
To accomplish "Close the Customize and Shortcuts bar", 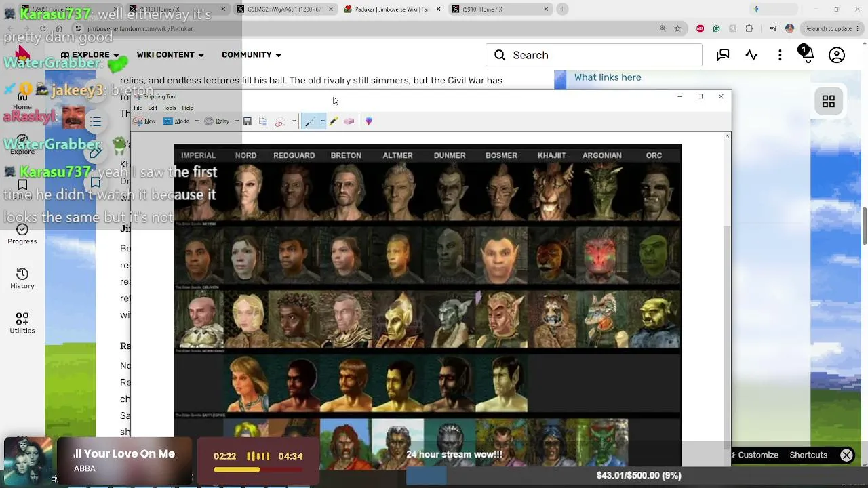I will tap(846, 455).
